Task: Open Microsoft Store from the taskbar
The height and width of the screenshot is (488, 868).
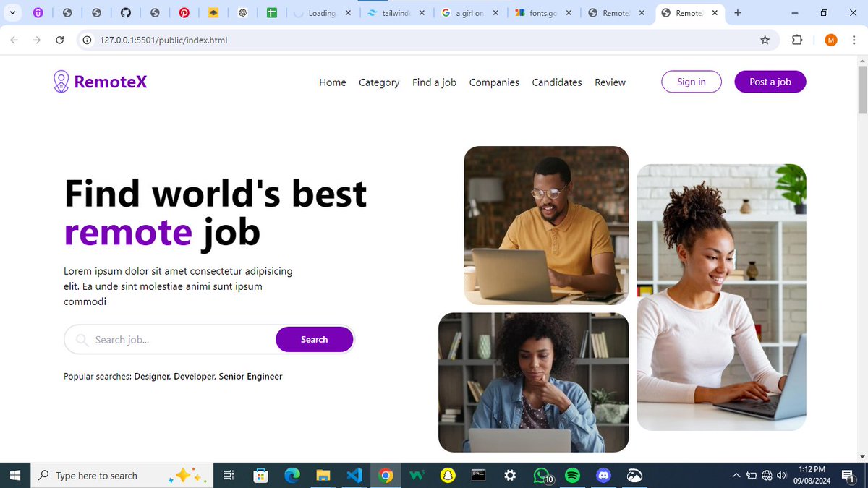Action: tap(261, 475)
